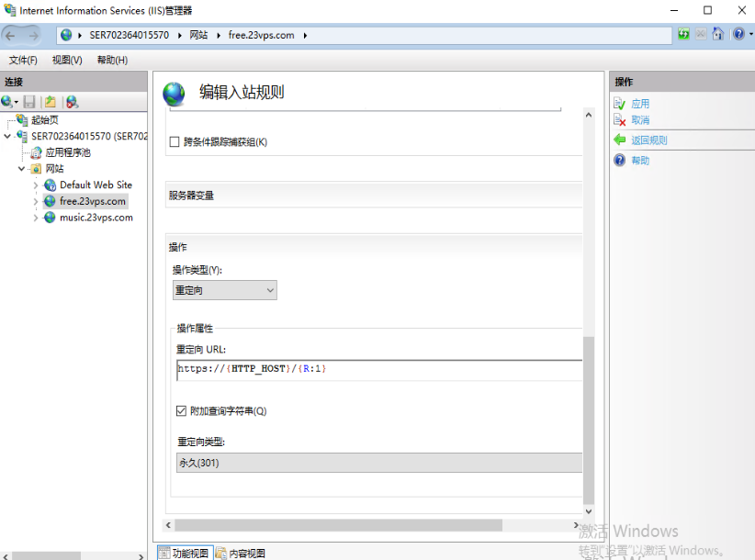Screen dimensions: 755x560
Task: Click the Application Pools icon
Action: (x=36, y=152)
